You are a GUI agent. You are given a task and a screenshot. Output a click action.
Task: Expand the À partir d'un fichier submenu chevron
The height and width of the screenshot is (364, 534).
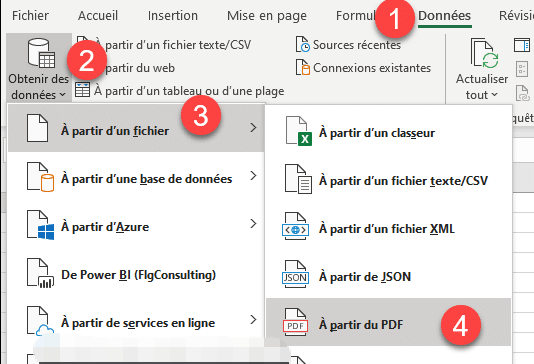[253, 128]
